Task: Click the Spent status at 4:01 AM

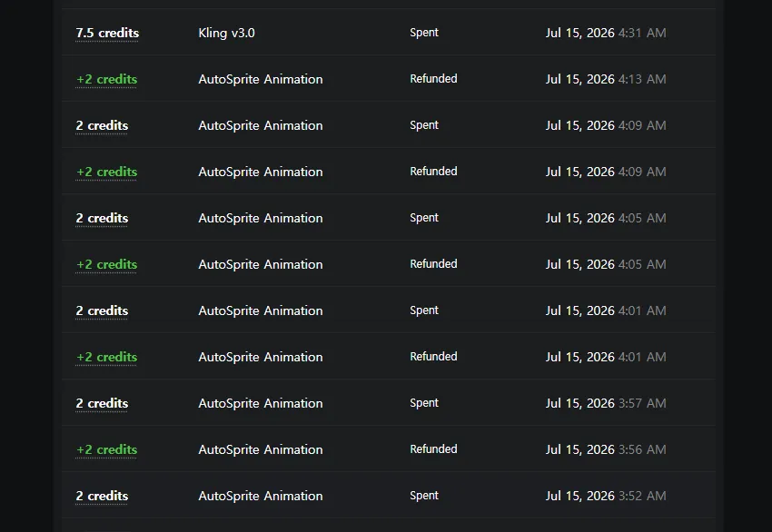Action: (x=424, y=310)
